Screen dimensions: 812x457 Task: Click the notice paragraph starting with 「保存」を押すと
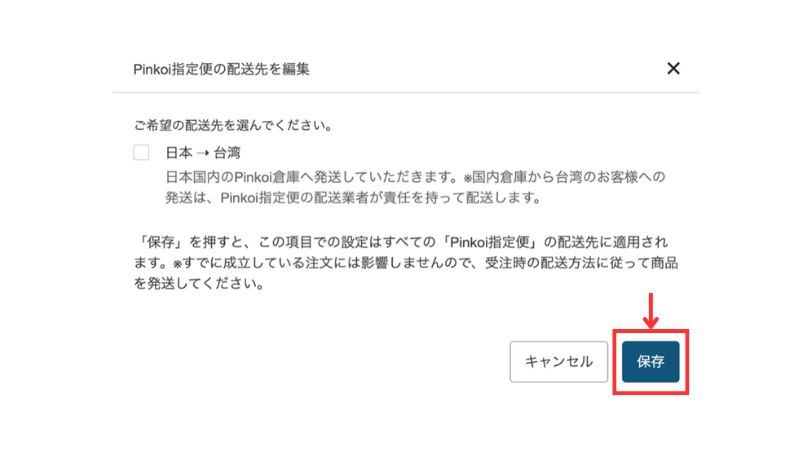click(406, 263)
